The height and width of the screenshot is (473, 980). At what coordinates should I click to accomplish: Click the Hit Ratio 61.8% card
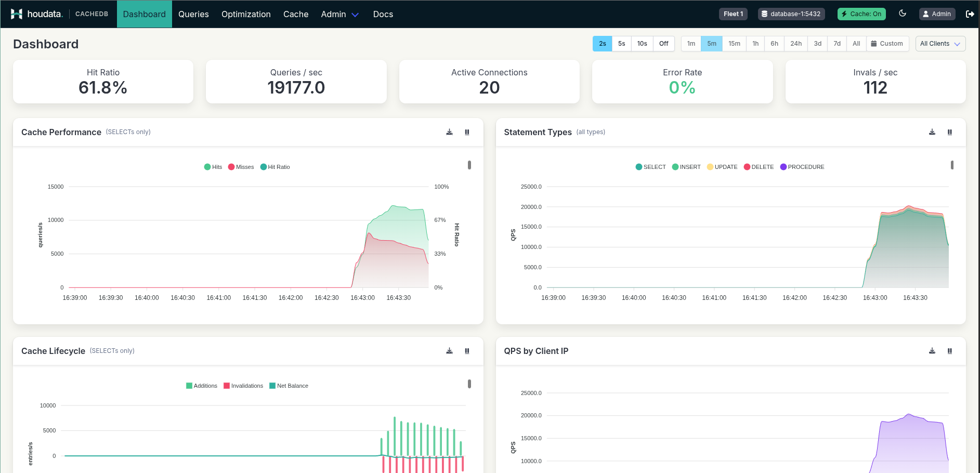tap(103, 82)
